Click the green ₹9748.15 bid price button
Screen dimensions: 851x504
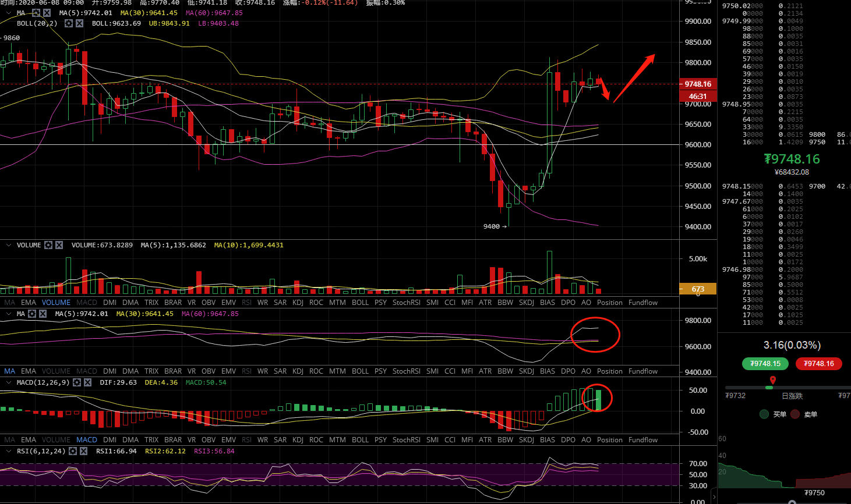(765, 364)
